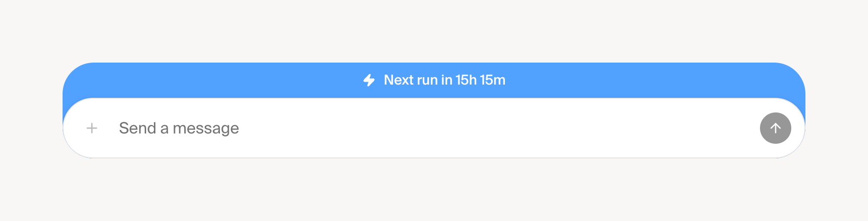Hit the plus sign left of message box
The height and width of the screenshot is (221, 868).
coord(92,128)
